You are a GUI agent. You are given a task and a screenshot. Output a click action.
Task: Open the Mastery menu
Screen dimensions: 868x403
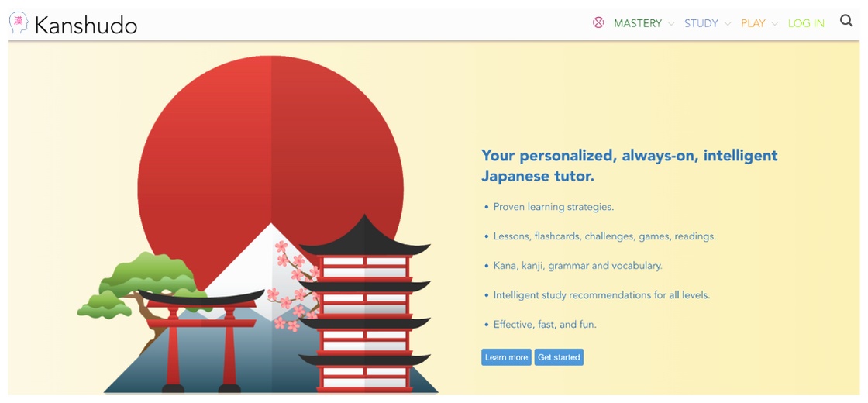[638, 23]
